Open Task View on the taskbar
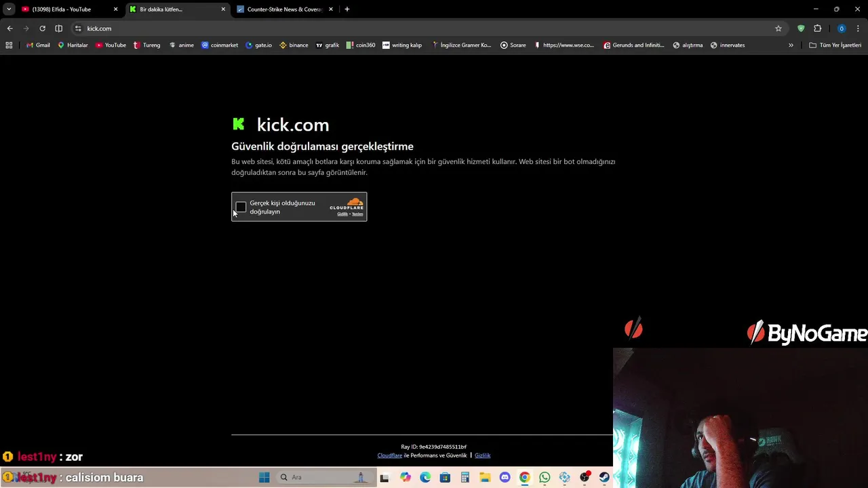Screen dimensions: 868x488 (x=384, y=477)
